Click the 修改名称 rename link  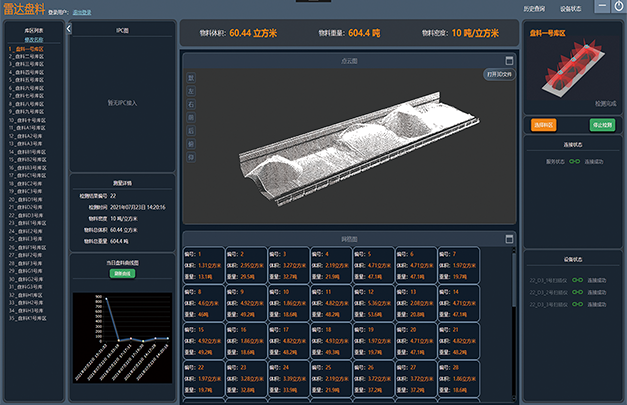click(33, 39)
